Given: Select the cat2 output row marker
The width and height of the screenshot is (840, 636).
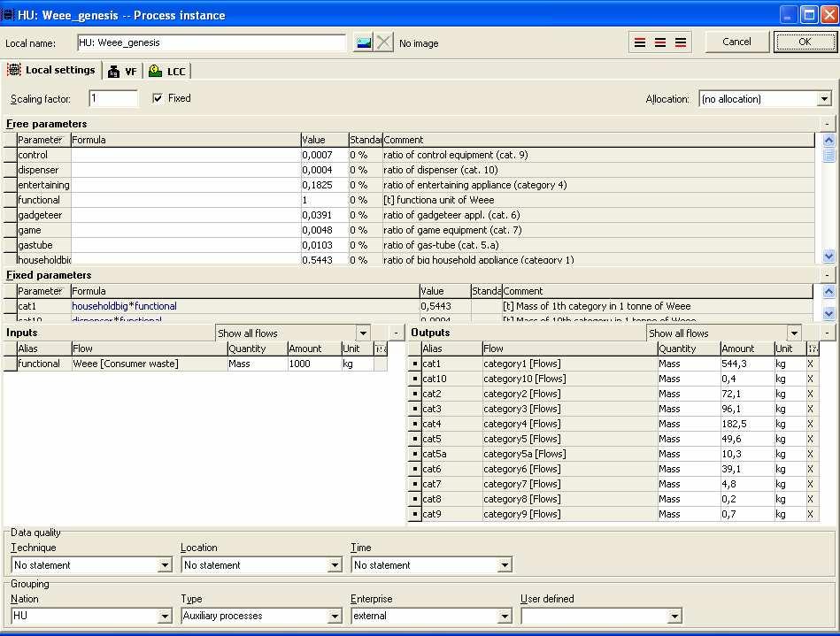Looking at the screenshot, I should (414, 394).
